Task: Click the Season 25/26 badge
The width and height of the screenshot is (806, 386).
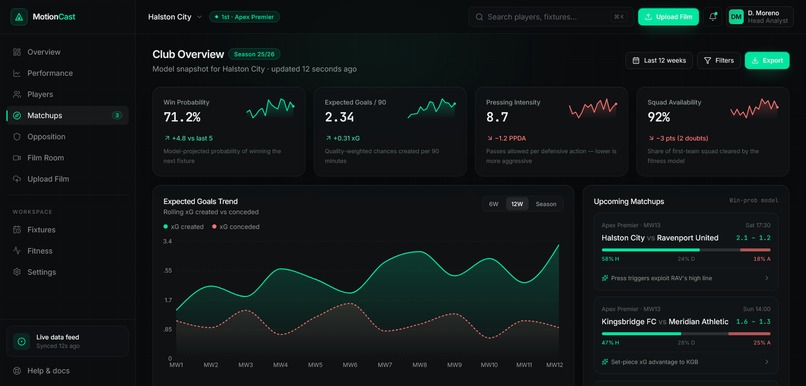Action: click(254, 54)
